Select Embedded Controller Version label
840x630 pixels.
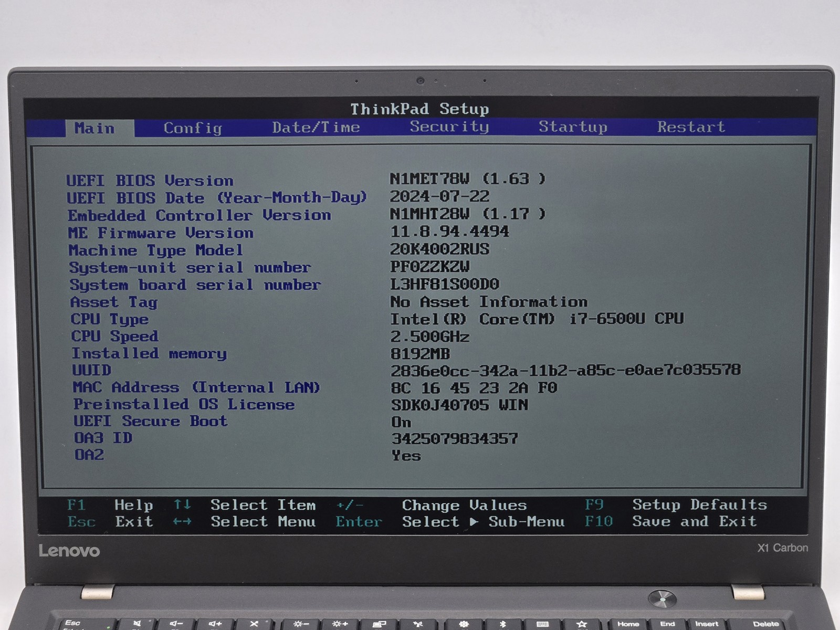pos(199,215)
